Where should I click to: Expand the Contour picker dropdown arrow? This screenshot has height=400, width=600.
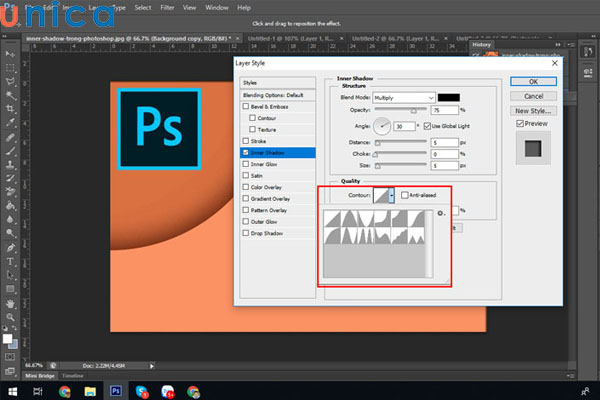[x=392, y=196]
